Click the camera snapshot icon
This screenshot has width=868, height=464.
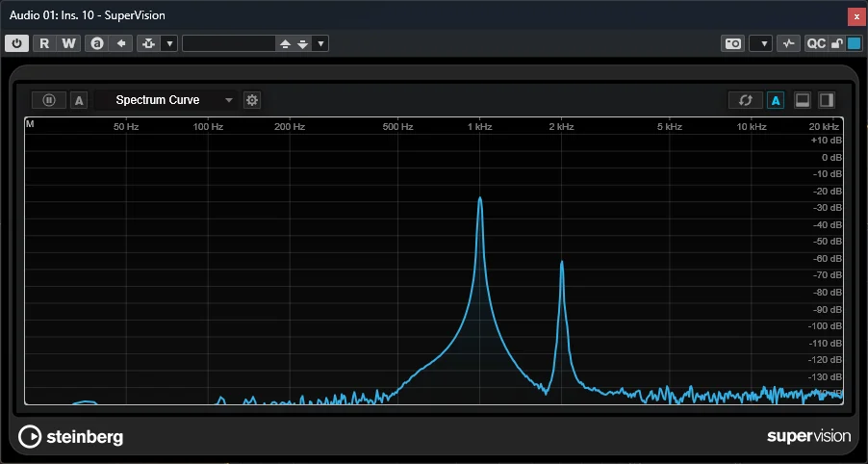click(733, 43)
